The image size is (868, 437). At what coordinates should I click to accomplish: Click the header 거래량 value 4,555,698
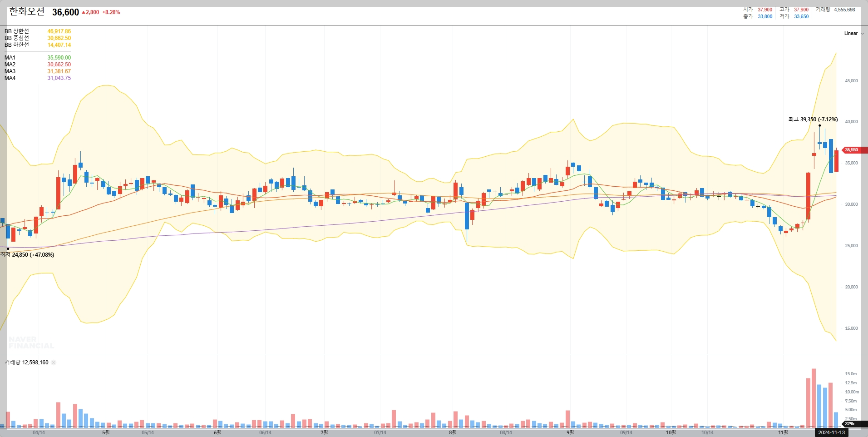coord(844,10)
